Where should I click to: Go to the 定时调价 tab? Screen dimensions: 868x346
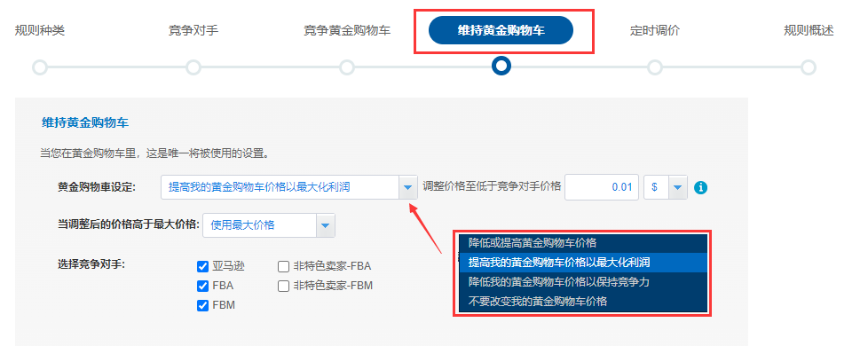655,30
